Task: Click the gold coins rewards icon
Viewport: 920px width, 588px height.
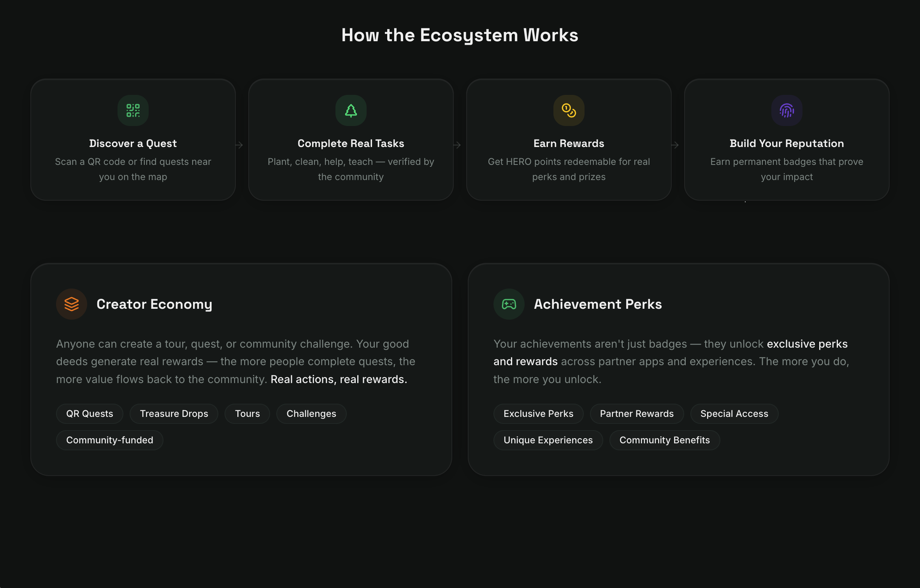Action: click(x=569, y=110)
